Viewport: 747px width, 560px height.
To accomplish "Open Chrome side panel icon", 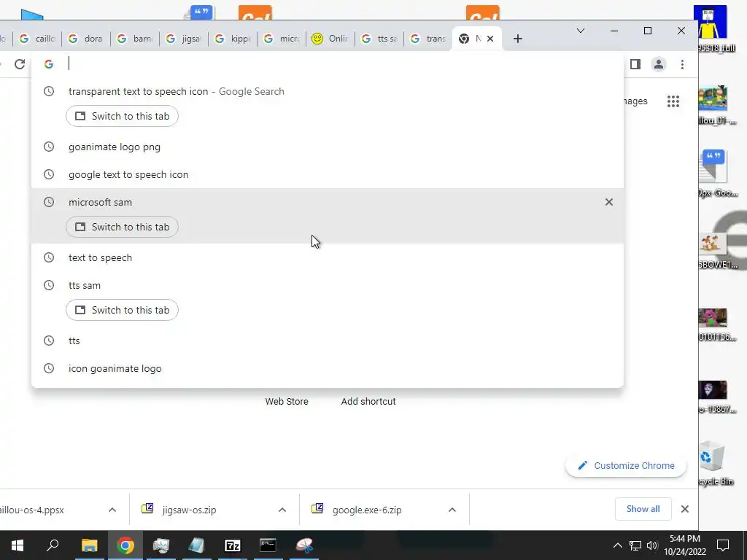I will pos(635,64).
